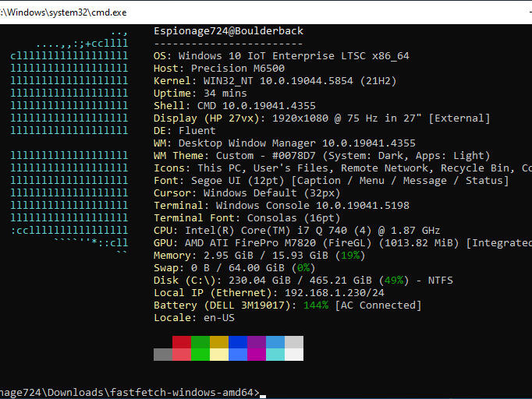Click the magenta color block
The image size is (532, 399).
click(x=257, y=355)
